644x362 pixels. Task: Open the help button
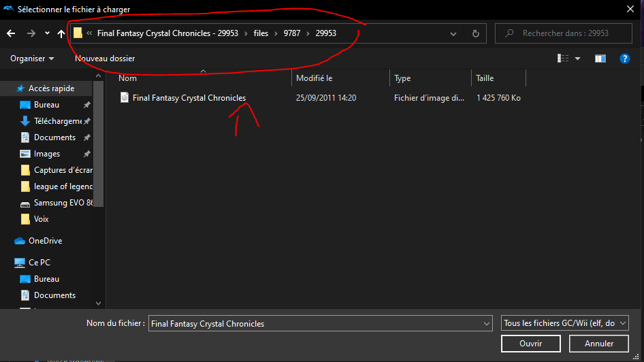tap(625, 59)
